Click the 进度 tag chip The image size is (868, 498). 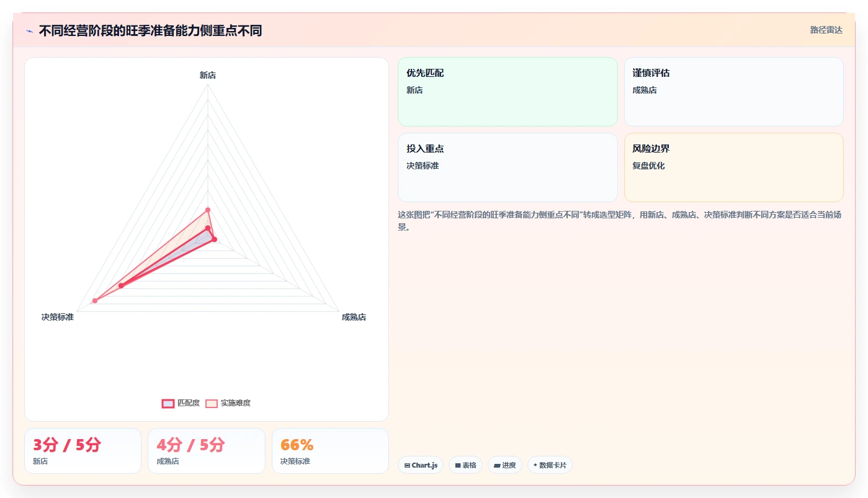tap(505, 465)
